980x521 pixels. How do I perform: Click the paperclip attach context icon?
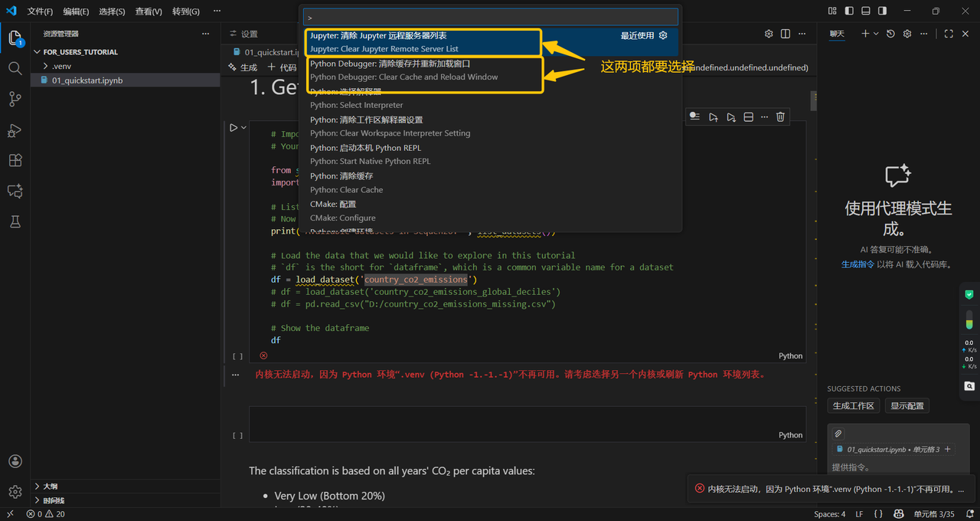coord(838,434)
